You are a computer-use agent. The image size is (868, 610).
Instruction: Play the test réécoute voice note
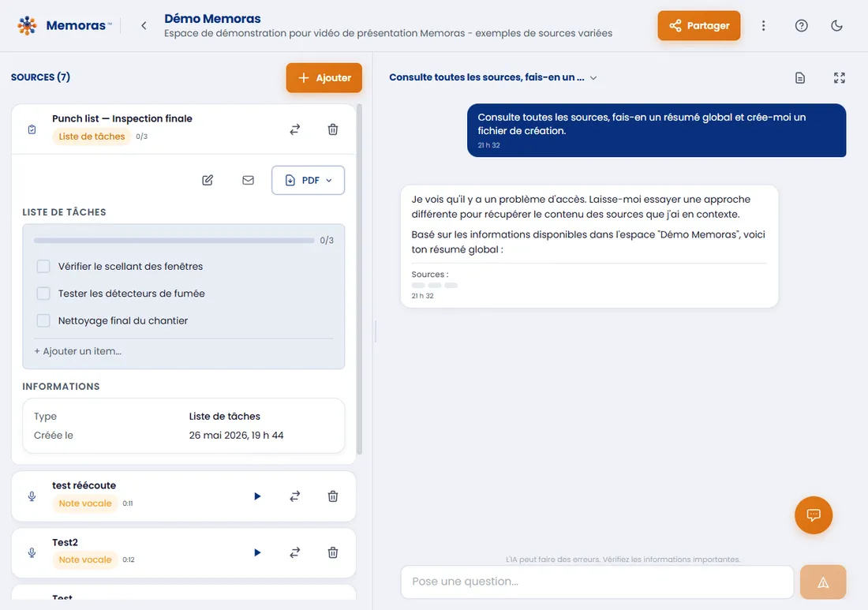(257, 496)
